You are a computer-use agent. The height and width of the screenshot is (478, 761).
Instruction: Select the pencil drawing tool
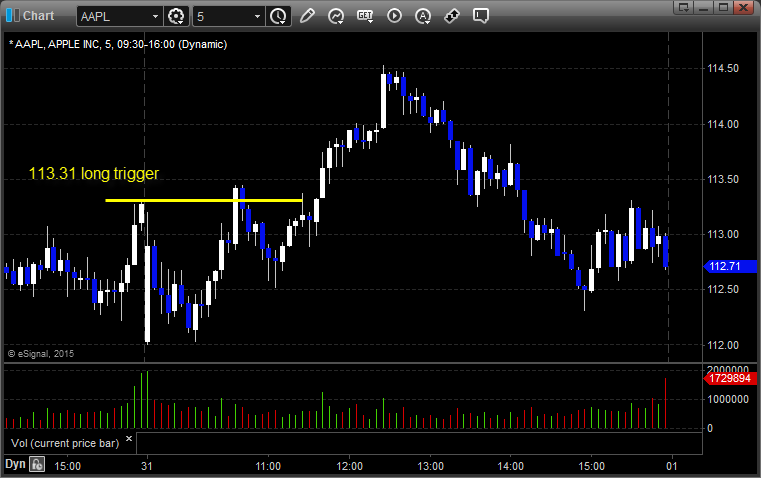tap(307, 16)
